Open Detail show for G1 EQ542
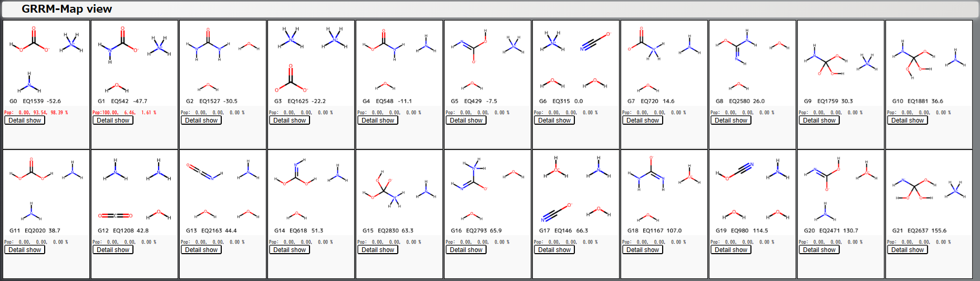Screen dimensions: 980x281 [x=113, y=121]
